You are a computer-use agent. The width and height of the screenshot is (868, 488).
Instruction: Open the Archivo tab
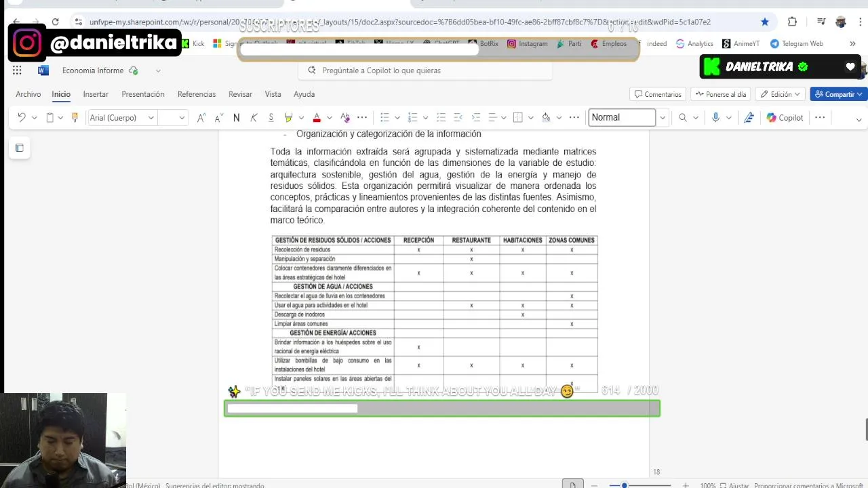pyautogui.click(x=28, y=94)
